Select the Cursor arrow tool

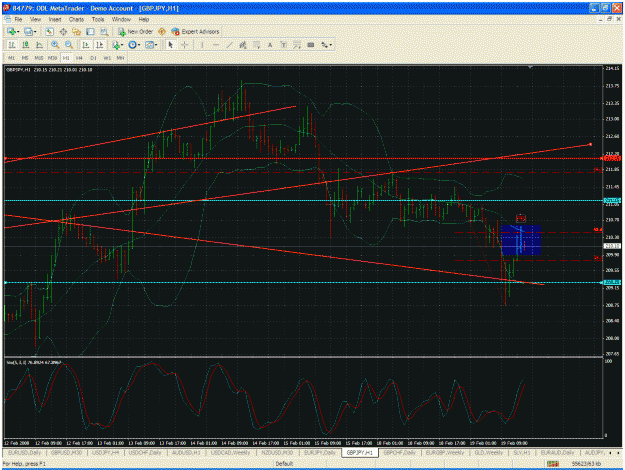pyautogui.click(x=171, y=45)
